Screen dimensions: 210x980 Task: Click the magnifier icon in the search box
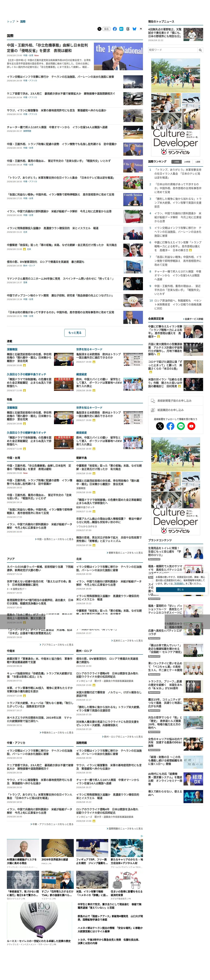(x=200, y=50)
